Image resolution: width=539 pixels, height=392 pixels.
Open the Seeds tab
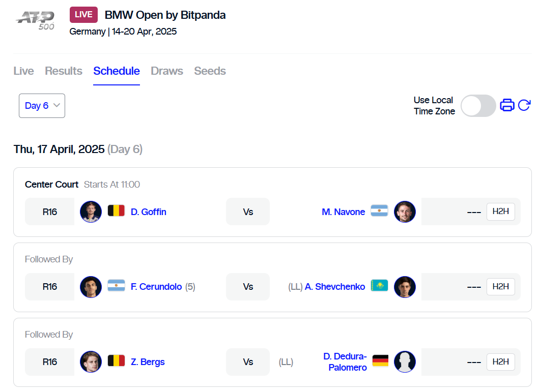coord(210,71)
